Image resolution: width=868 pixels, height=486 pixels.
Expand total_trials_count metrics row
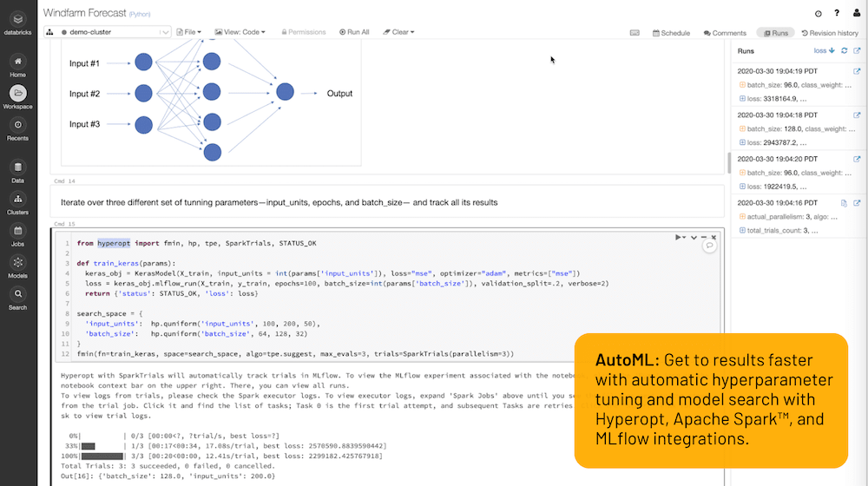(742, 230)
